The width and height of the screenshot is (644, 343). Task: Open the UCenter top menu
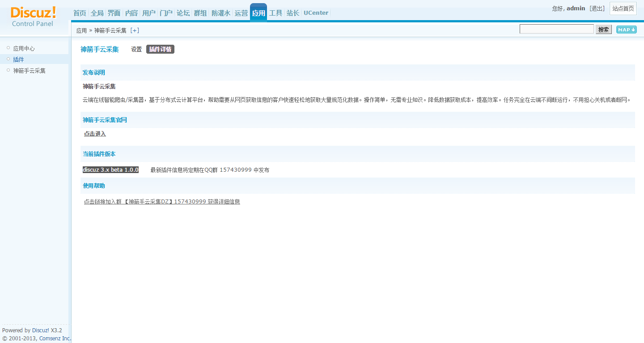(316, 13)
